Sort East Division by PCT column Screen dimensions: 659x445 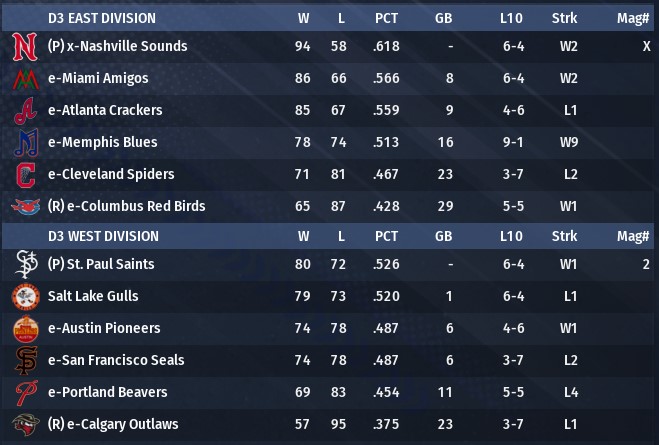pyautogui.click(x=386, y=18)
